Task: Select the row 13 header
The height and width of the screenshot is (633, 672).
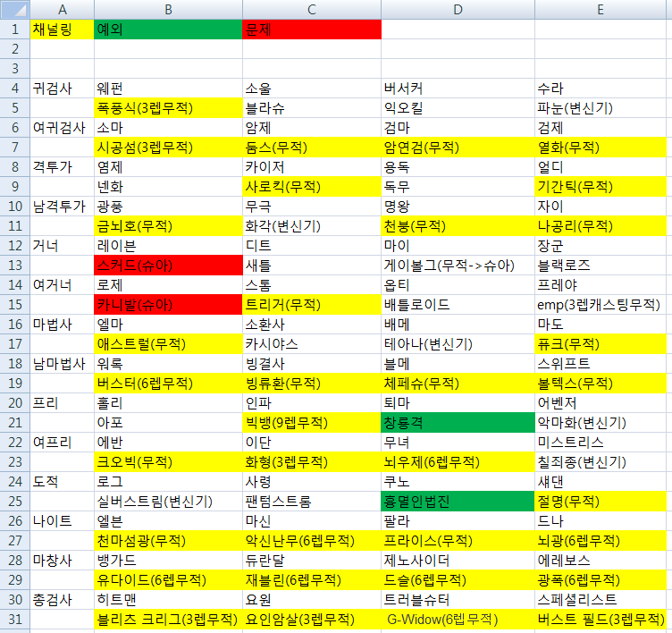Action: tap(14, 265)
